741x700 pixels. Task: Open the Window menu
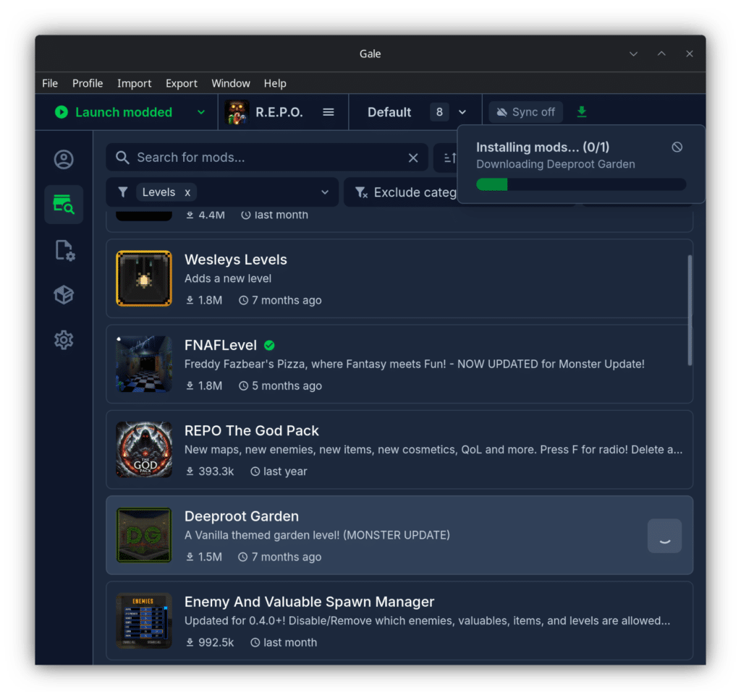tap(231, 84)
